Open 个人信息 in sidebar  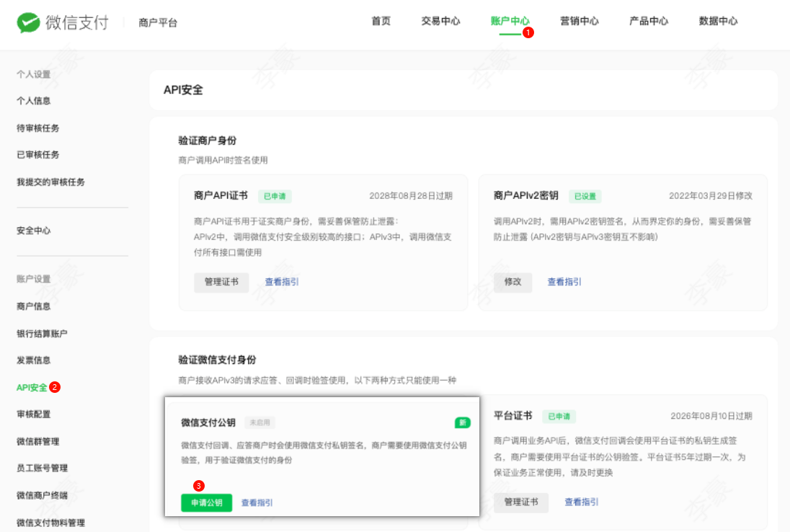(x=34, y=101)
